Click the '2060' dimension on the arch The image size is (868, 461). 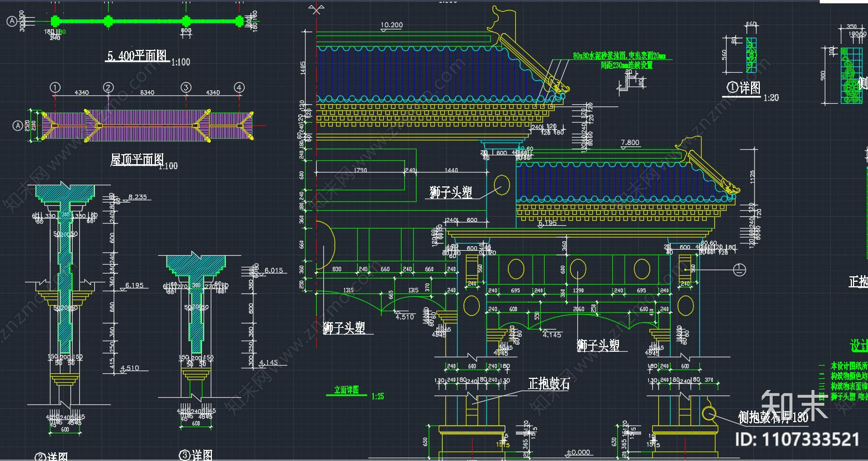click(578, 309)
